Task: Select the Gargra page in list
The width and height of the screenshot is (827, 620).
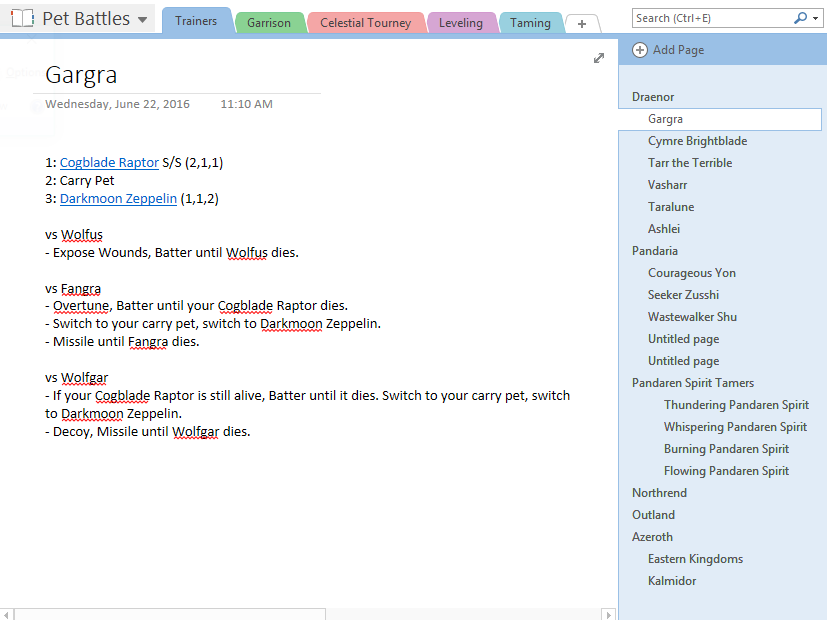Action: click(720, 119)
